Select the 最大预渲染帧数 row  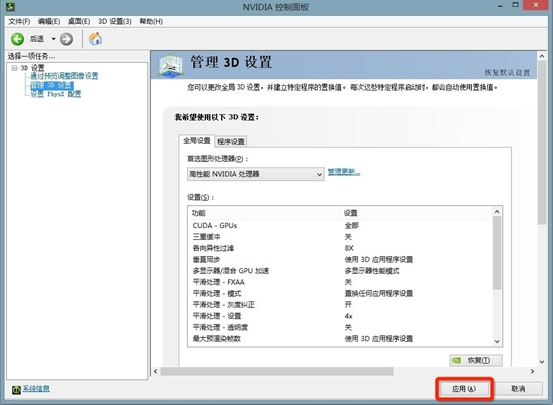[x=340, y=338]
